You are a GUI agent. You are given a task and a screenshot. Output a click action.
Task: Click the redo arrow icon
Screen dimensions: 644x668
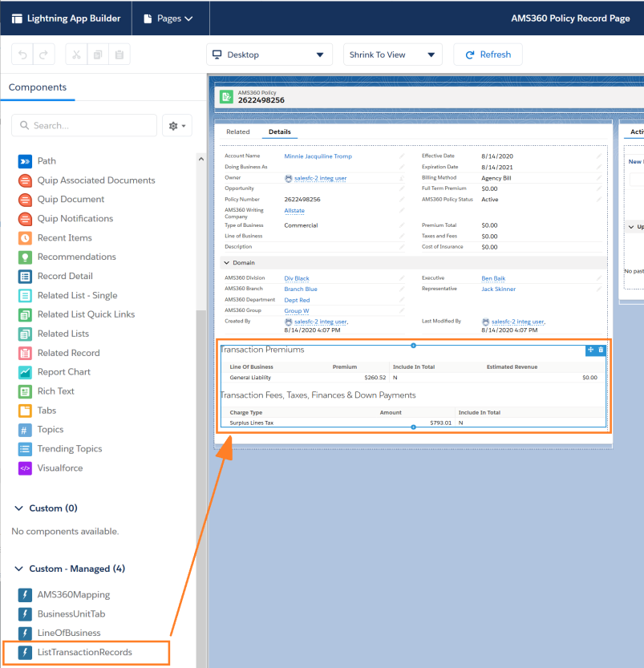point(43,55)
